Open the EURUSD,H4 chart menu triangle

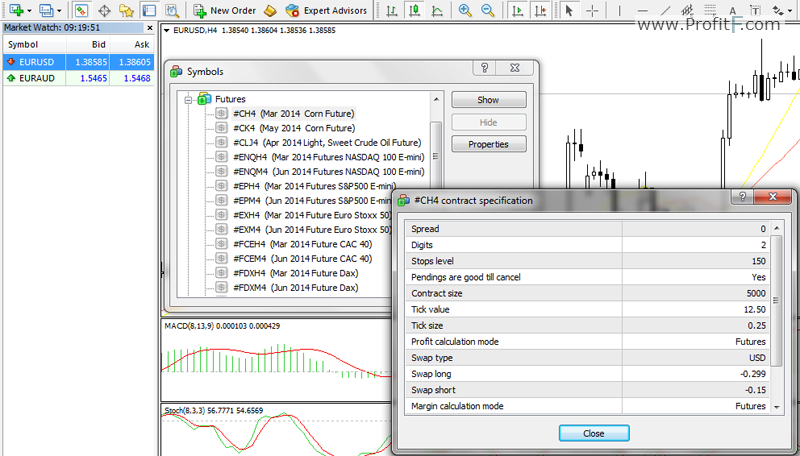click(166, 31)
